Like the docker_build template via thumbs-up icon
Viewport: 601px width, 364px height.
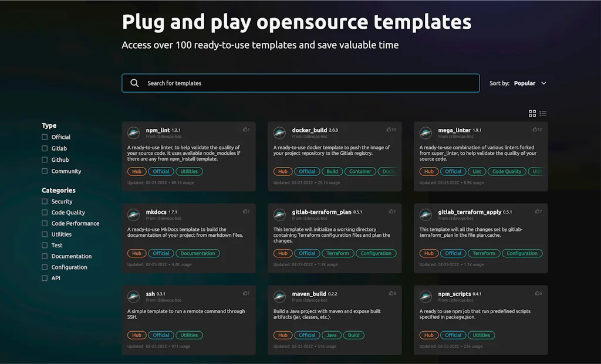tap(390, 128)
